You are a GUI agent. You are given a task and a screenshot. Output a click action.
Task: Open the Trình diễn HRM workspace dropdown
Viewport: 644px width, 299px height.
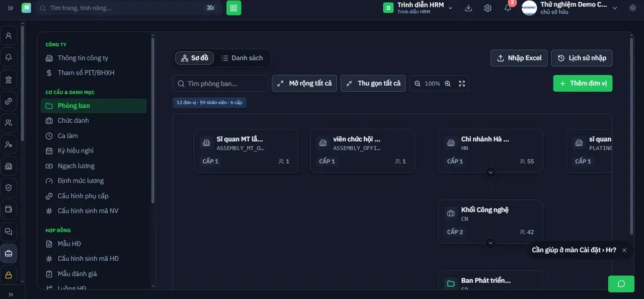point(418,8)
